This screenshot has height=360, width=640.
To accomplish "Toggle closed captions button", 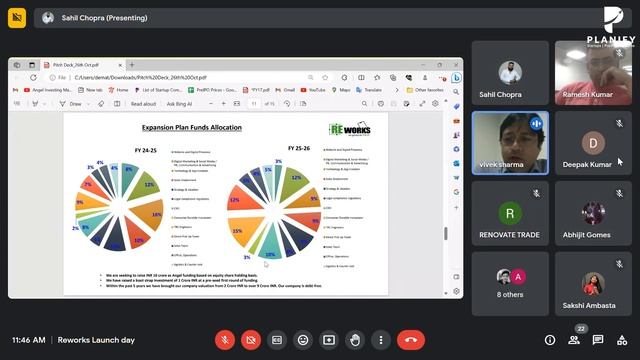I will pos(277,340).
